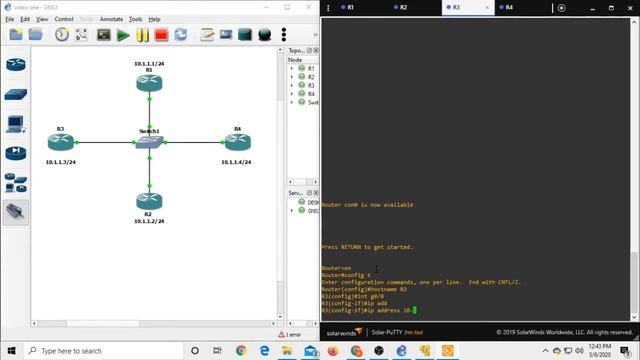Open the File menu
The width and height of the screenshot is (640, 360).
[x=10, y=19]
